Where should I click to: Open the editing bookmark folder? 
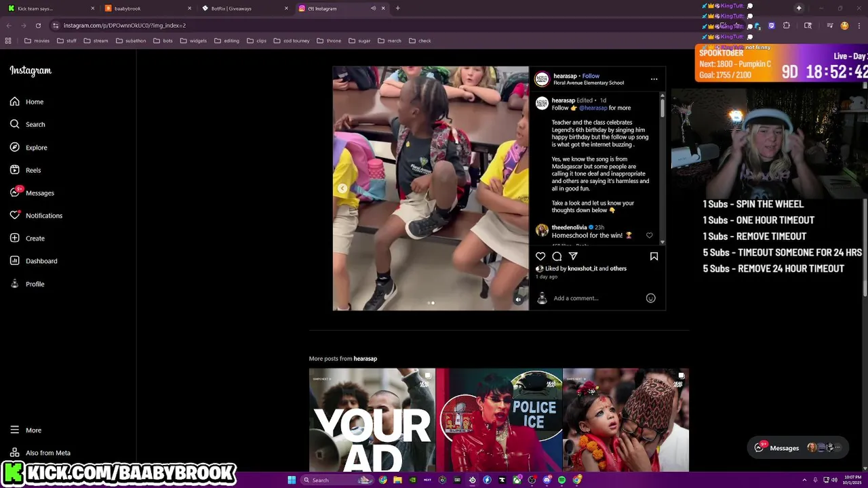(x=226, y=41)
